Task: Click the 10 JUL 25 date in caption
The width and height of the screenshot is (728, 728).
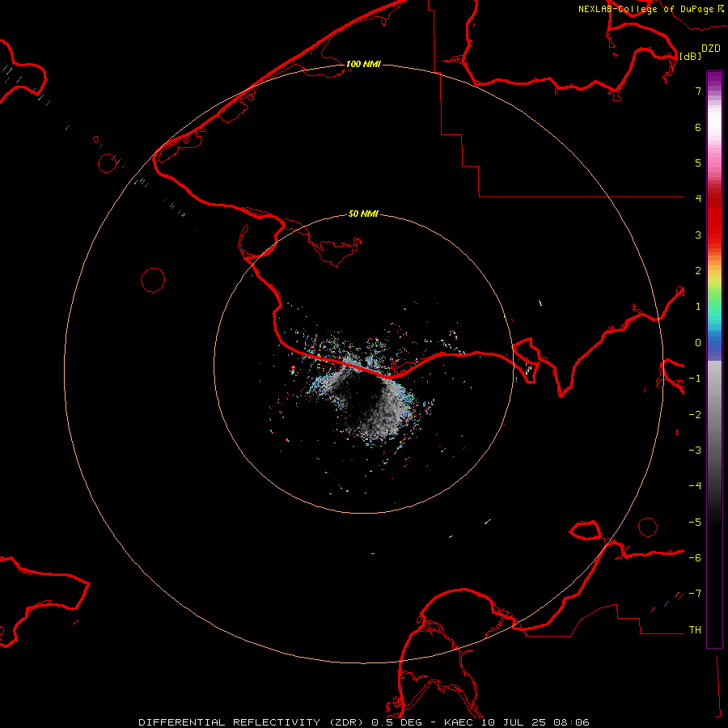Action: point(514,722)
